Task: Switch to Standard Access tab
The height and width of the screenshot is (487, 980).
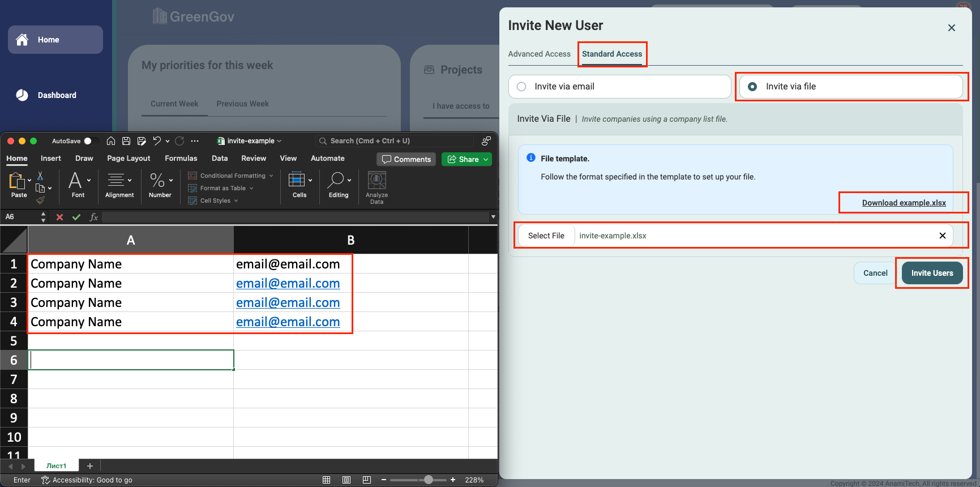Action: point(612,54)
